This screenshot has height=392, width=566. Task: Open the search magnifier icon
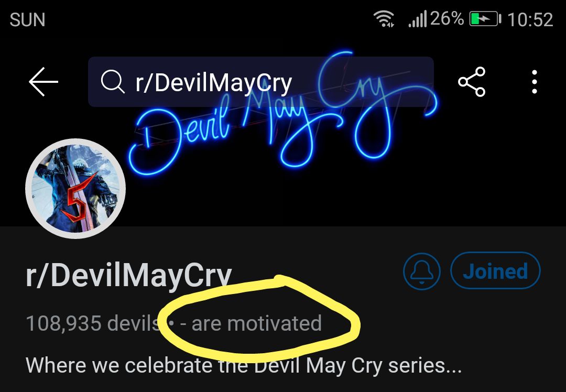click(113, 81)
